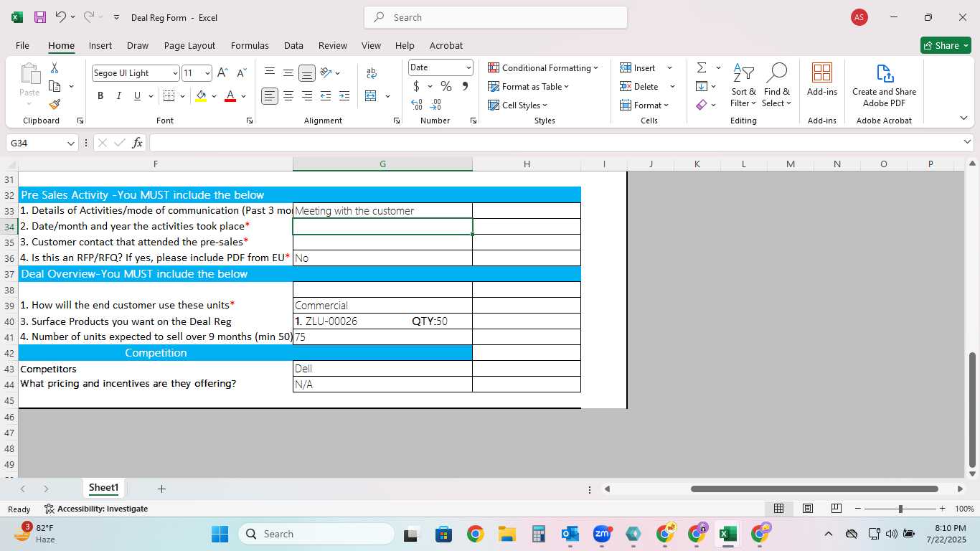The height and width of the screenshot is (551, 980).
Task: Click the Cut scissors icon
Action: [55, 68]
